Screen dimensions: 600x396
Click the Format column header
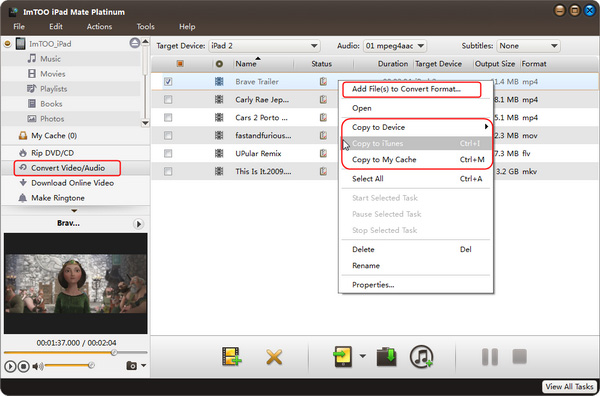[534, 64]
